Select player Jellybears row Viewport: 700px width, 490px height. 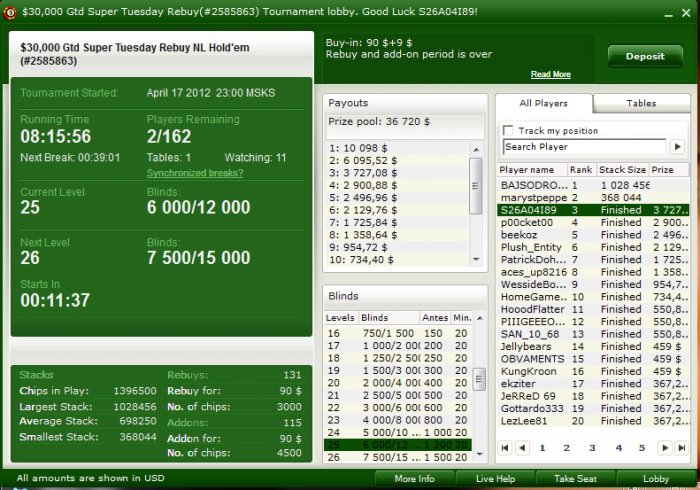pyautogui.click(x=593, y=346)
